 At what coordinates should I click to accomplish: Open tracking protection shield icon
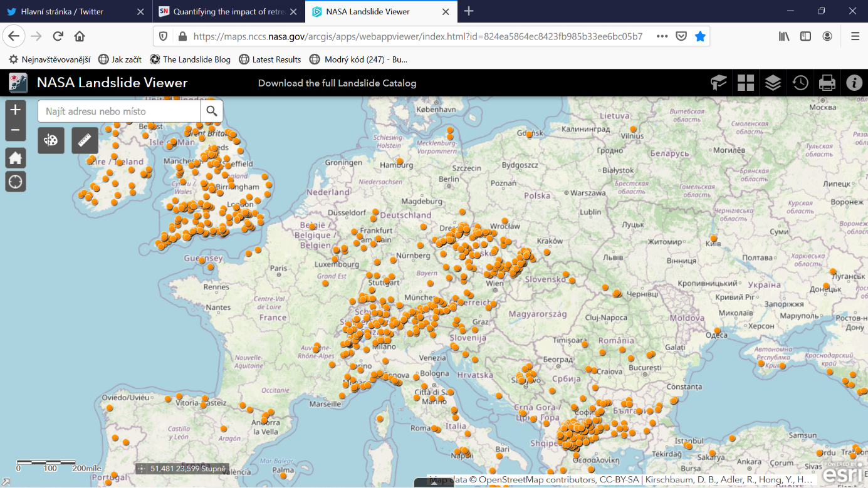pos(164,36)
